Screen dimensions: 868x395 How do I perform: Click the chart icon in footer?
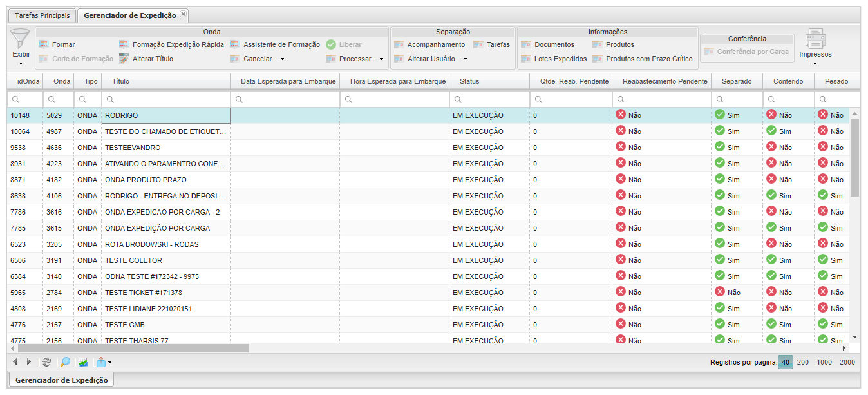83,362
